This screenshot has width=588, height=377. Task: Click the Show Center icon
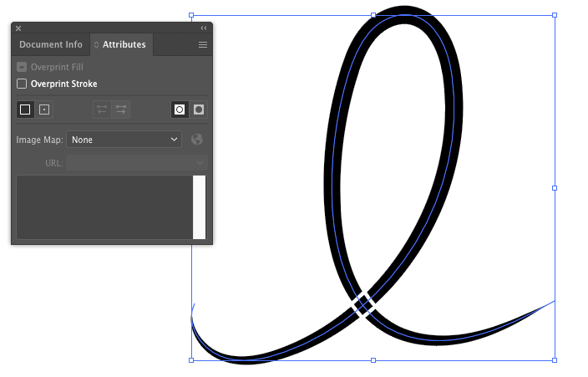pos(44,110)
